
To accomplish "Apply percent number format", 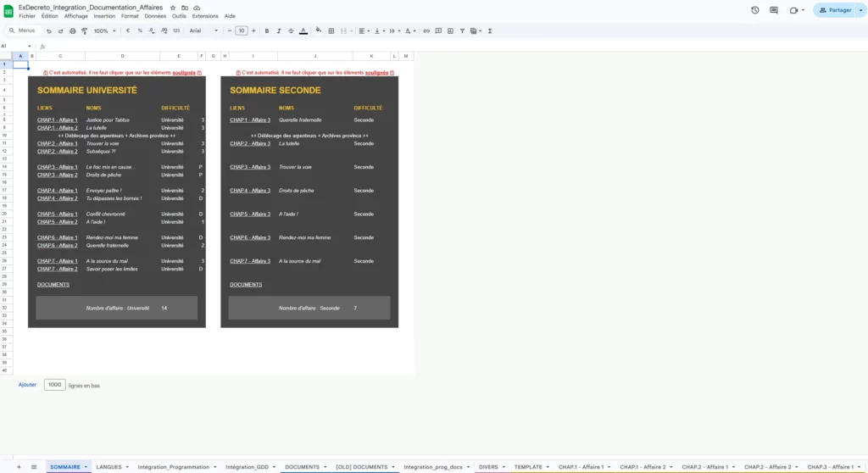I will 140,31.
